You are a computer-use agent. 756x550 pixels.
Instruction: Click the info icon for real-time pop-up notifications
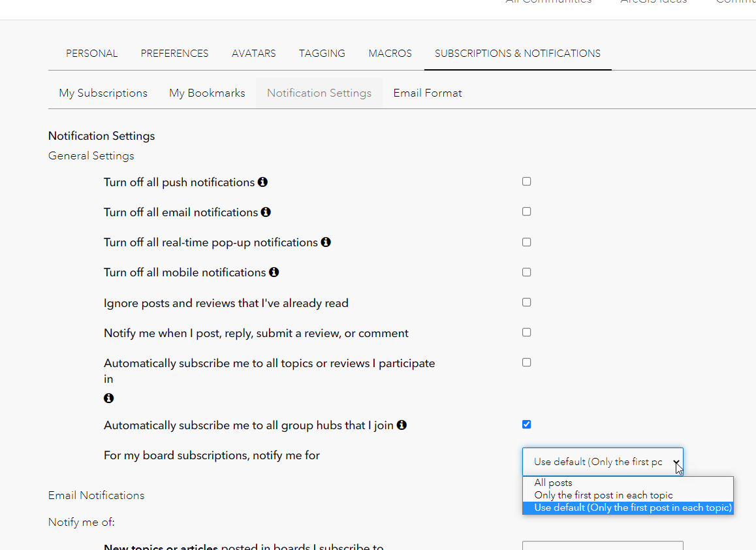pyautogui.click(x=326, y=242)
